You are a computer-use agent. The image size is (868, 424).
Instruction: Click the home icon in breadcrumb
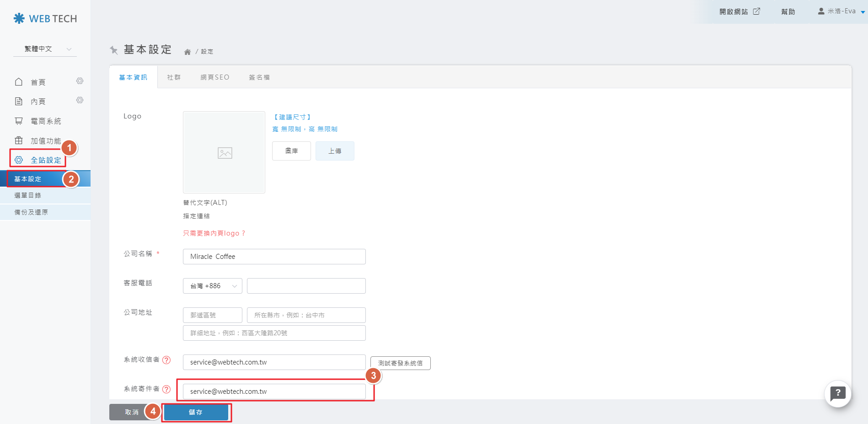tap(188, 52)
